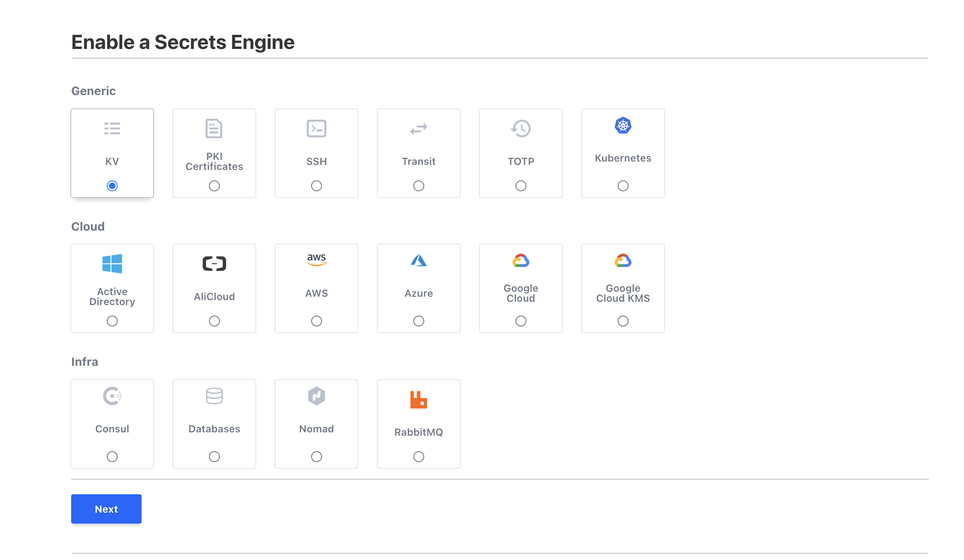
Task: Select the KV radio button
Action: pos(112,186)
